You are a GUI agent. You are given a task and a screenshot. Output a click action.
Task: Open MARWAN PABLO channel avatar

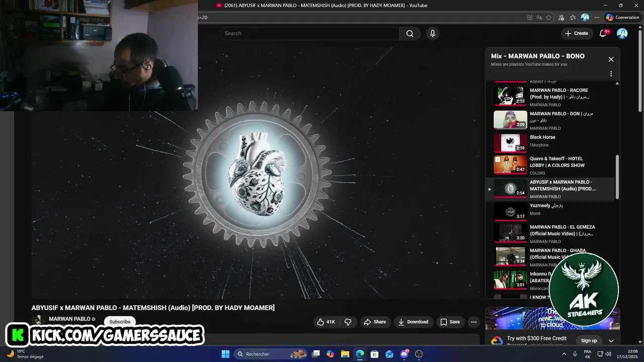tap(38, 320)
